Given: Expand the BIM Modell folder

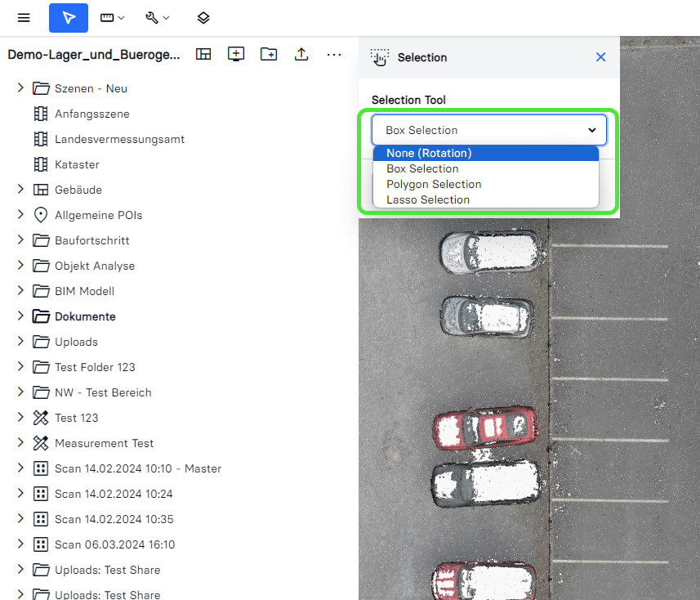Looking at the screenshot, I should [x=20, y=291].
